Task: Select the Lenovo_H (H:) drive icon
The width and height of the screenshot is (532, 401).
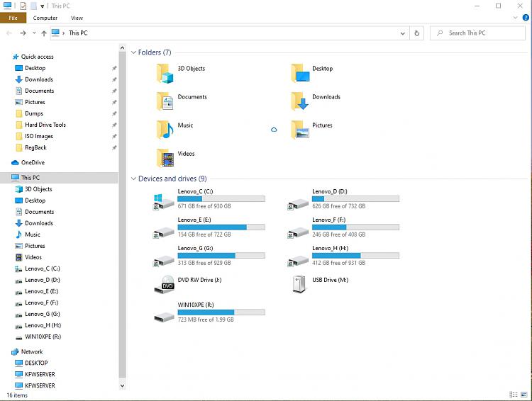Action: [298, 261]
